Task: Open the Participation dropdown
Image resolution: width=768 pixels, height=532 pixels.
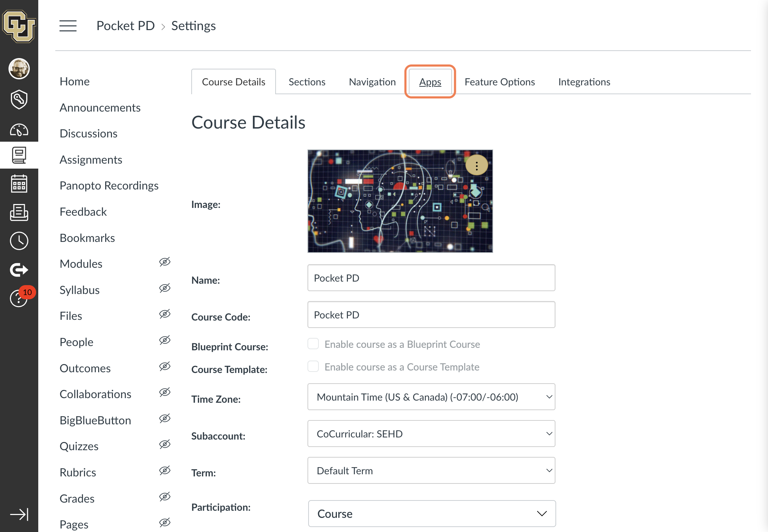Action: coord(432,514)
